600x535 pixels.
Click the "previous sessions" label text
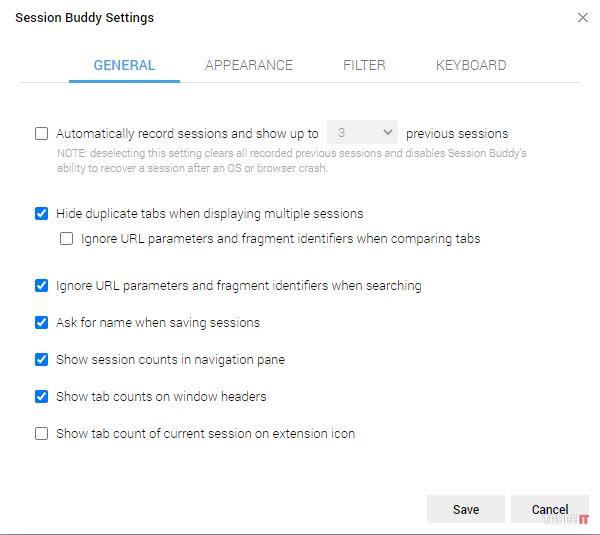[457, 134]
